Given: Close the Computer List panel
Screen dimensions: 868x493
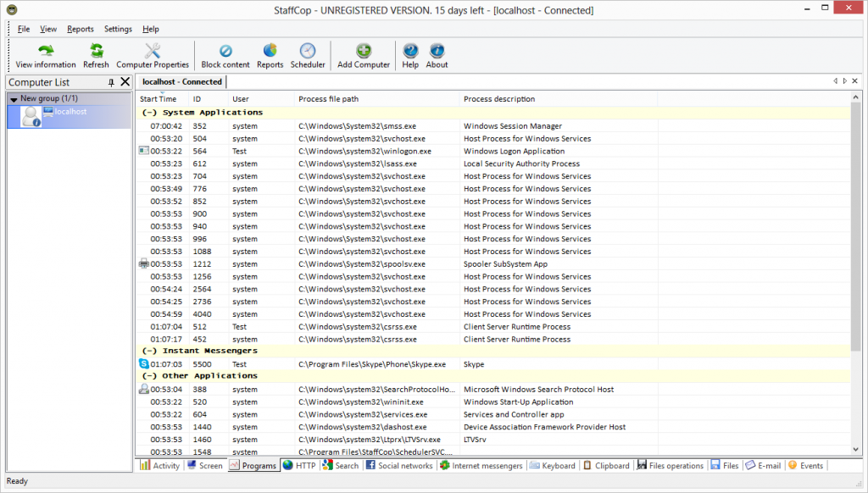Looking at the screenshot, I should pyautogui.click(x=125, y=82).
